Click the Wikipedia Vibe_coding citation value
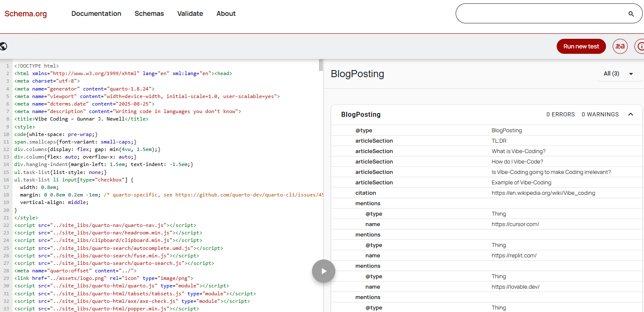This screenshot has width=644, height=312. [x=543, y=193]
